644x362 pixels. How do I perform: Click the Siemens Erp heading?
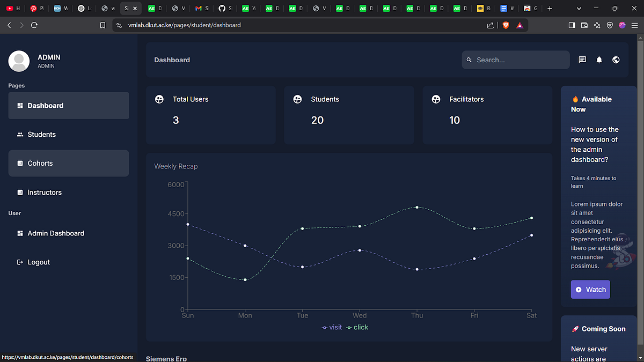coord(166,358)
